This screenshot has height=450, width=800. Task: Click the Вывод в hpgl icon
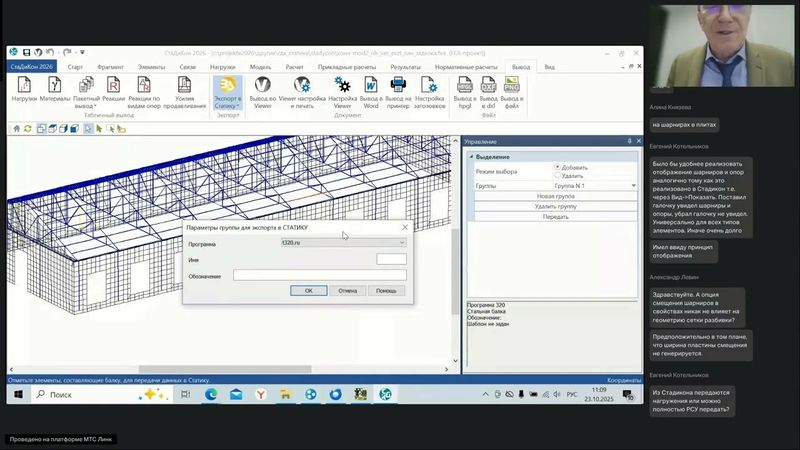point(464,86)
